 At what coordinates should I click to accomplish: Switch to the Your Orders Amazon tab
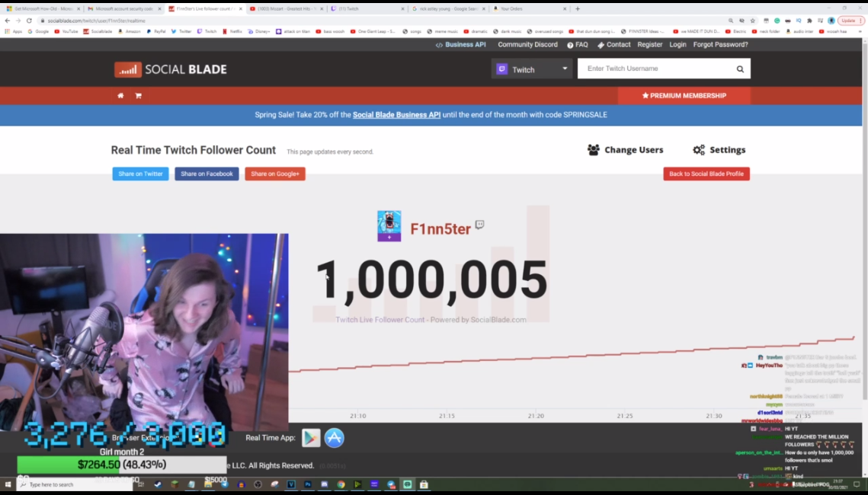tap(529, 9)
